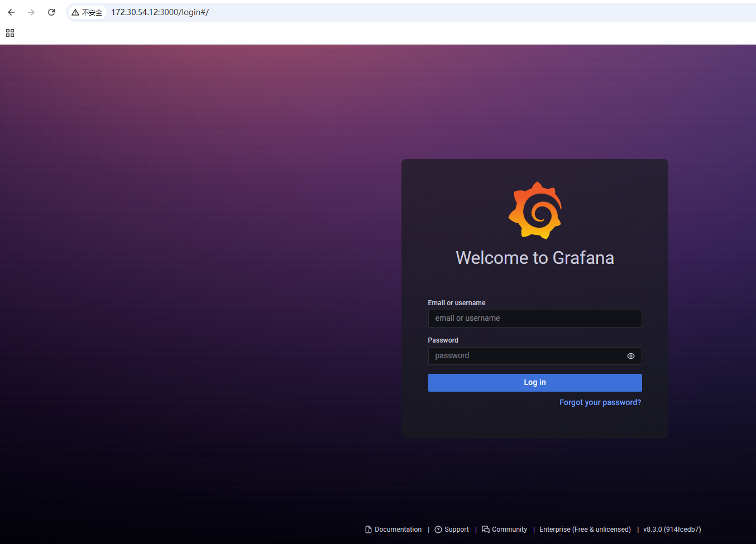756x544 pixels.
Task: Click the Support question mark icon
Action: (438, 529)
